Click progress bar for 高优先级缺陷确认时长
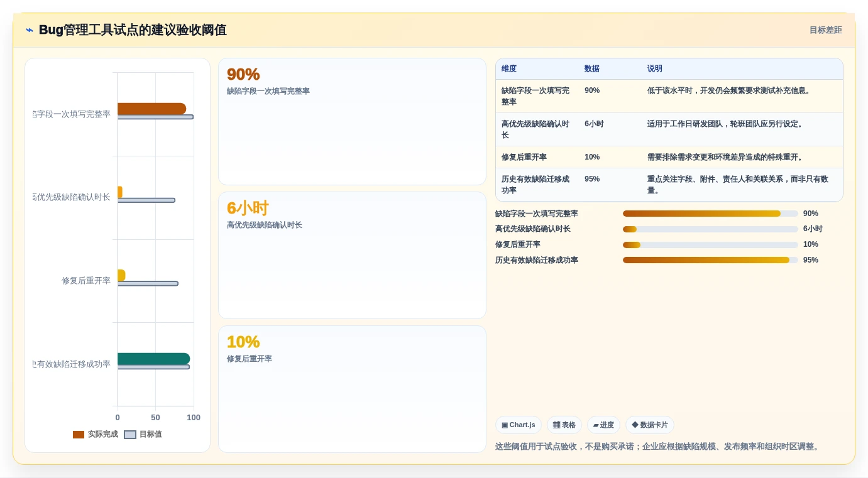Viewport: 868px width, 478px height. pyautogui.click(x=710, y=229)
